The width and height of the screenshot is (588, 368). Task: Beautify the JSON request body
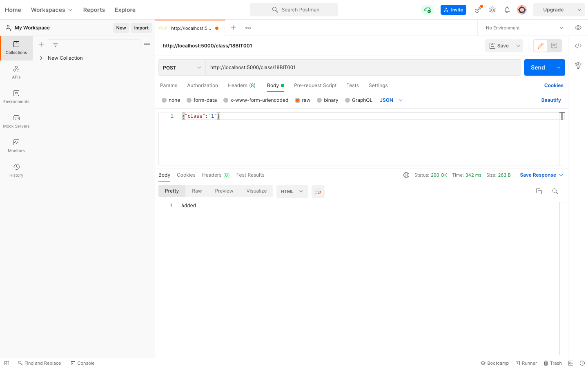[x=551, y=100]
